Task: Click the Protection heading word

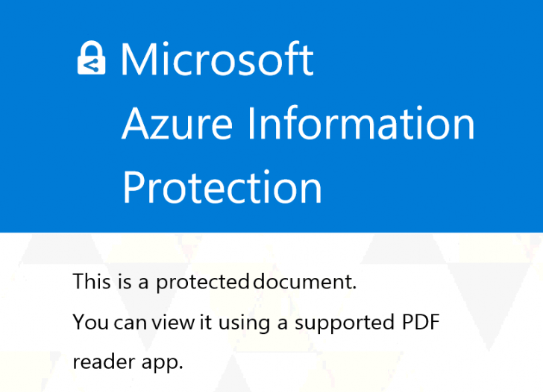Action: (x=222, y=188)
